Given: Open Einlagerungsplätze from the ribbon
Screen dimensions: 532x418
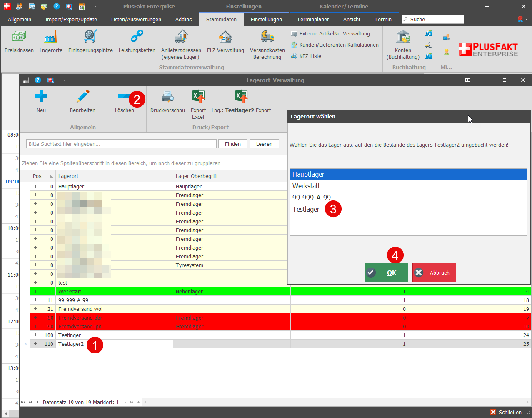Looking at the screenshot, I should pyautogui.click(x=90, y=42).
